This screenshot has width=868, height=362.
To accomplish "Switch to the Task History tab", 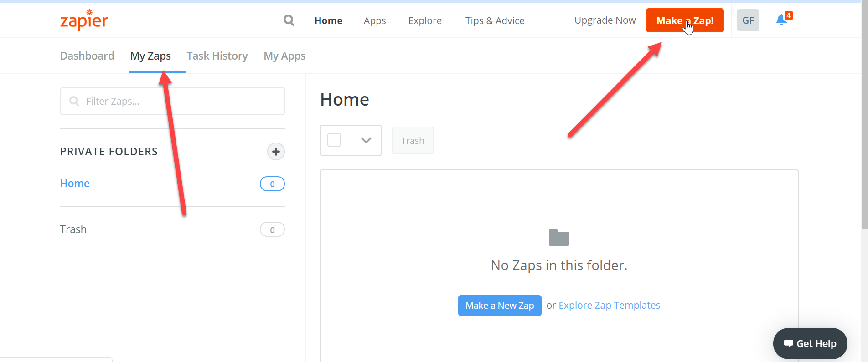I will (217, 56).
